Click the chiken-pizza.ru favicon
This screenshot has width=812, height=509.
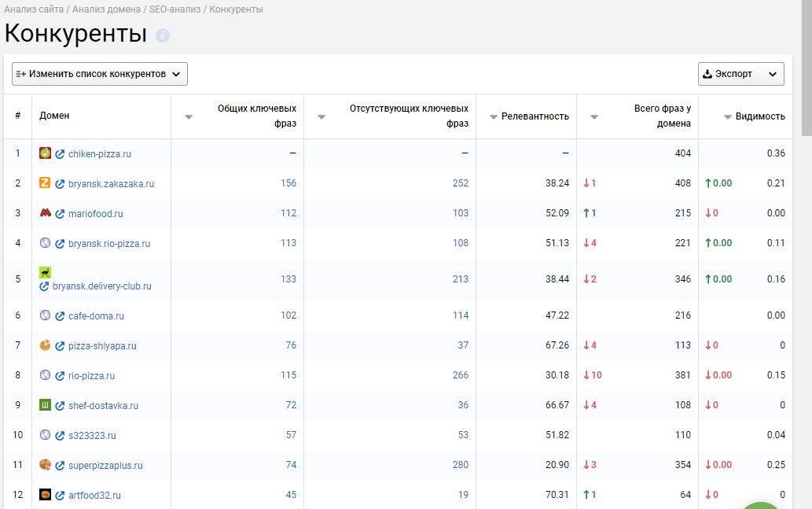coord(45,153)
